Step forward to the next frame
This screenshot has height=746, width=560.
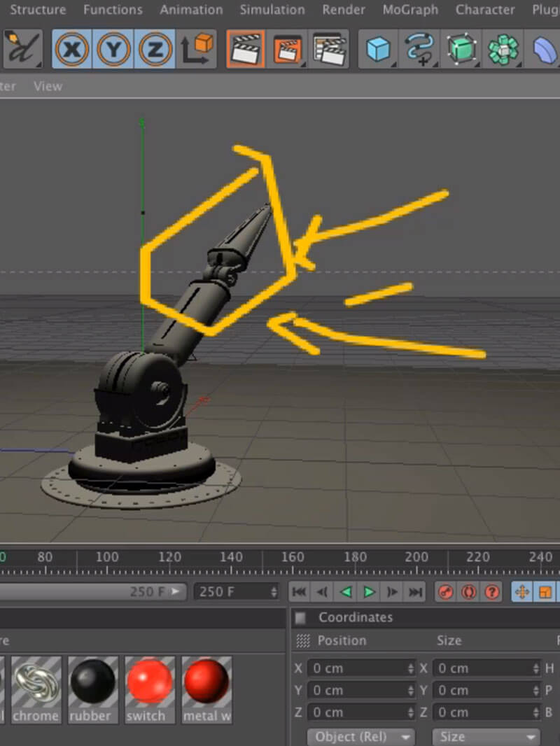(393, 592)
